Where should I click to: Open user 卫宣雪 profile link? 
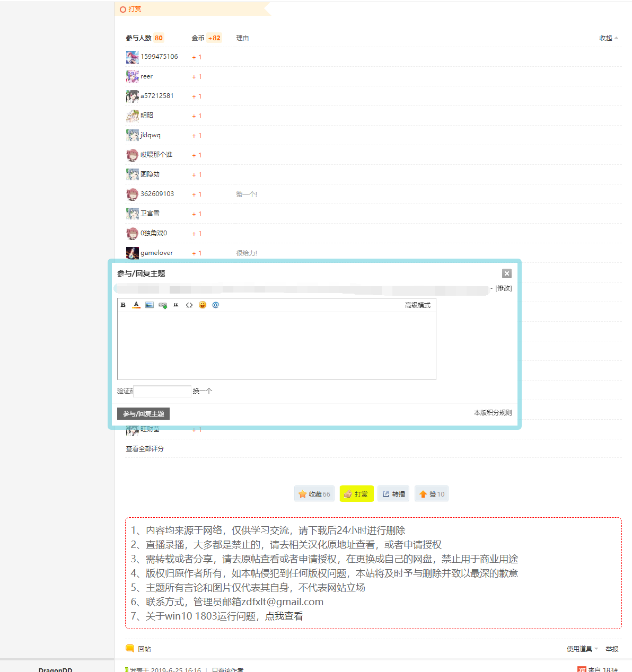click(150, 214)
